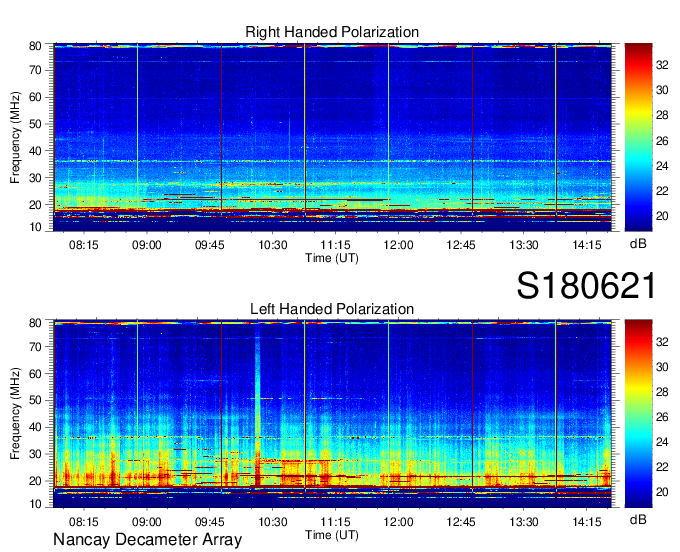Screen dimensions: 680x552
Task: Click 30 frequency tick of Left Handed plot
Action: click(x=35, y=454)
